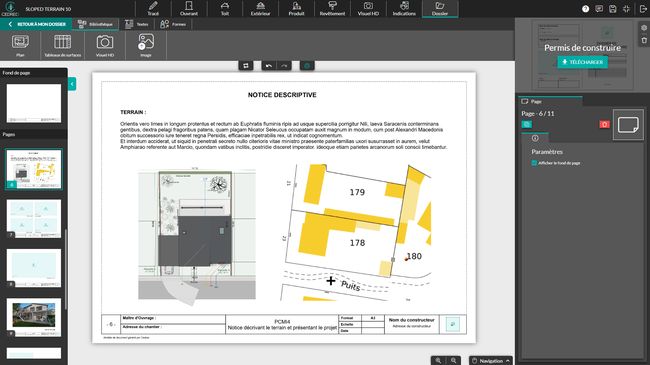Click the save floppy disk icon

coord(613,9)
